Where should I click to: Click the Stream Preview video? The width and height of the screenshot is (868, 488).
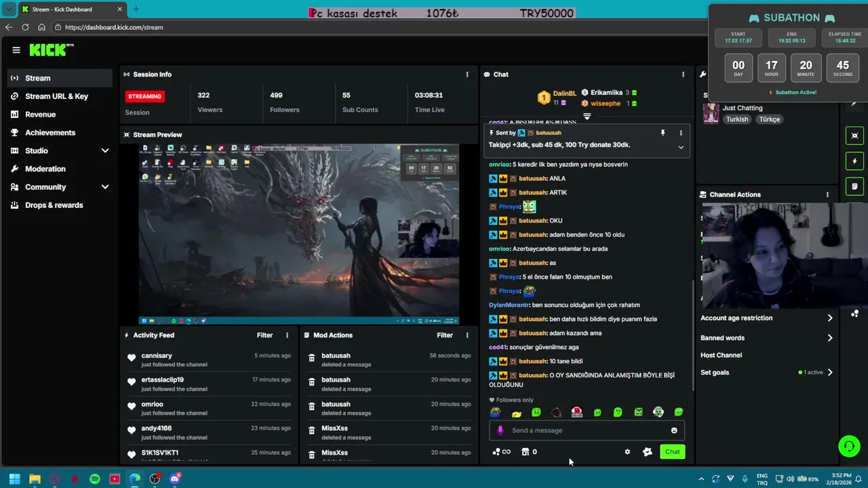(299, 235)
